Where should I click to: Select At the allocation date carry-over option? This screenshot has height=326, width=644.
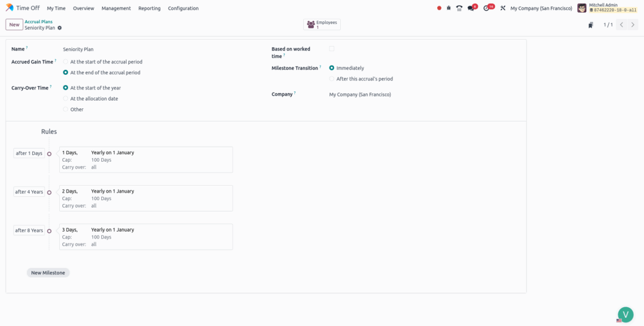click(x=66, y=99)
